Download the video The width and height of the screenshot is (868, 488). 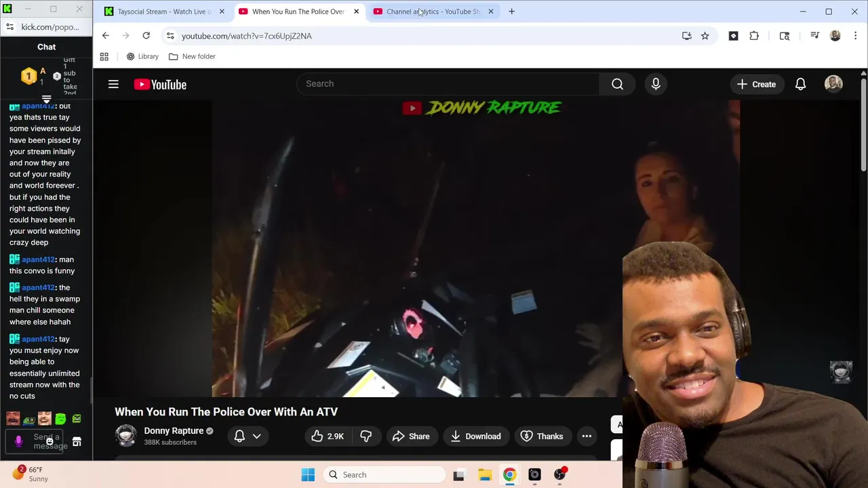click(x=475, y=436)
